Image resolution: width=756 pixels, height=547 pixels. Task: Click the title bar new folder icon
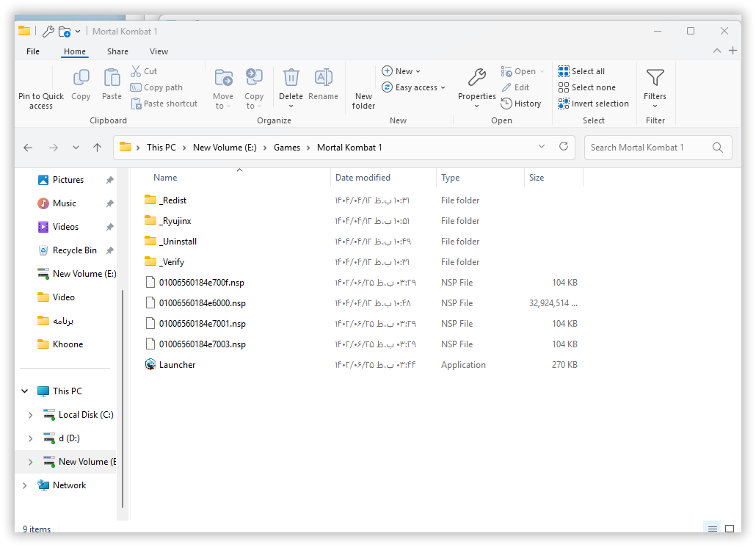tap(64, 32)
